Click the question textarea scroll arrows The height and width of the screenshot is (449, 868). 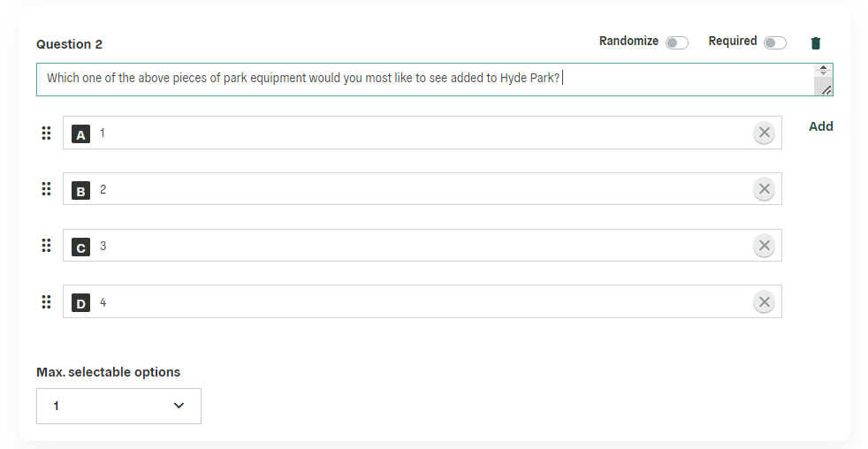[823, 71]
